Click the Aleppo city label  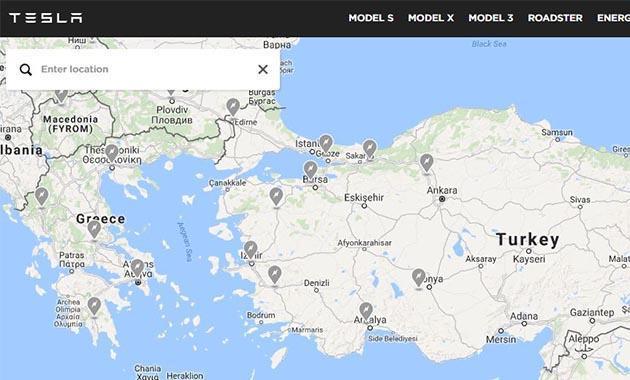583,339
